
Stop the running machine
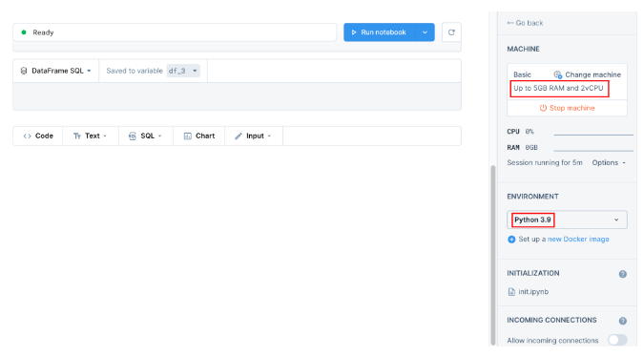[x=567, y=108]
